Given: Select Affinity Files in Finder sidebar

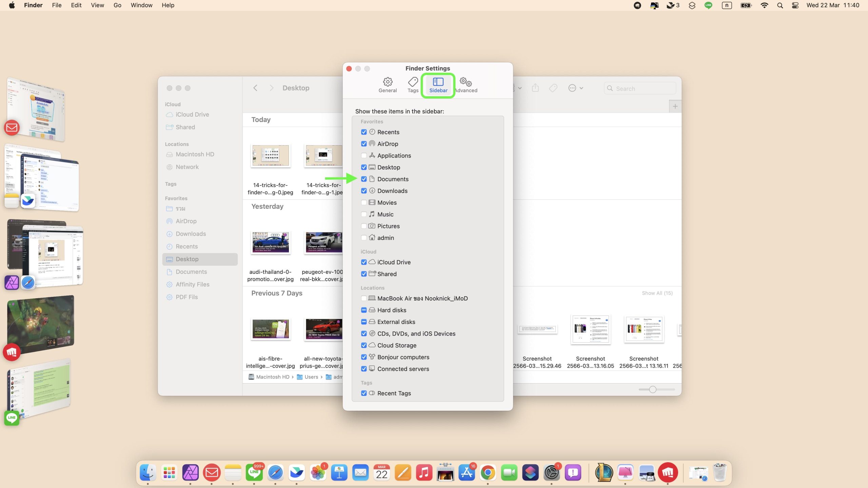Looking at the screenshot, I should [192, 284].
